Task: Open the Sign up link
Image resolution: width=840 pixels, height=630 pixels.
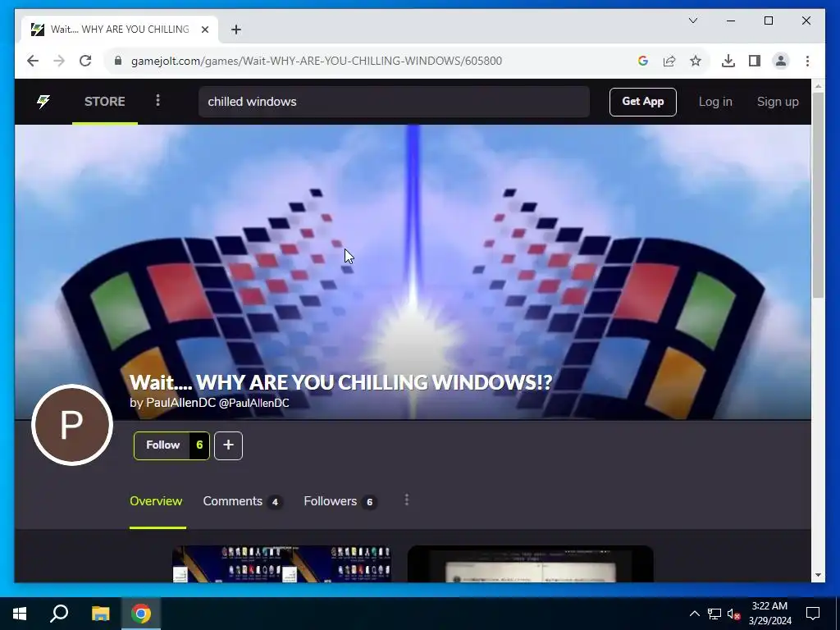Action: tap(778, 102)
